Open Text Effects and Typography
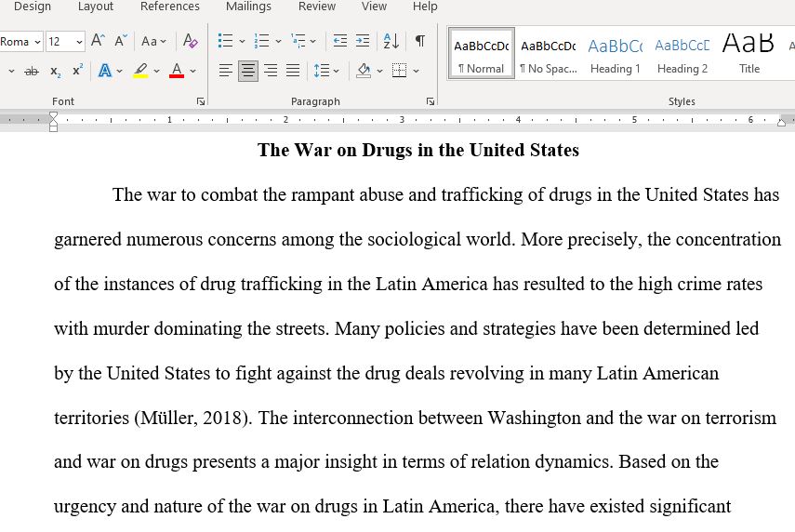 [x=105, y=71]
